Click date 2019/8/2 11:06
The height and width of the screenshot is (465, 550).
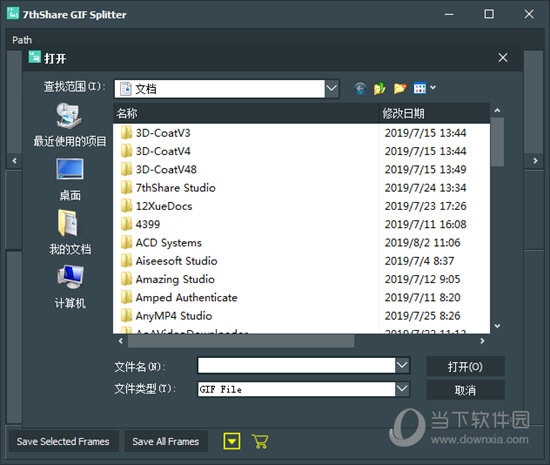click(422, 242)
